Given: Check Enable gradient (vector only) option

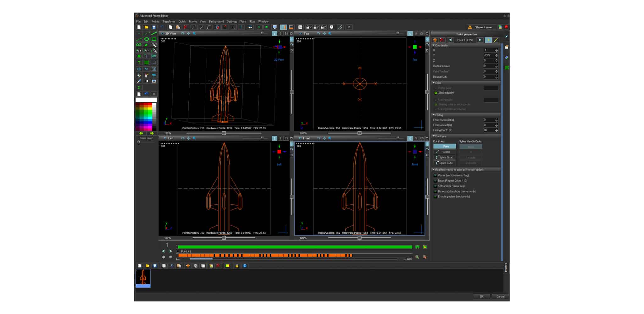Looking at the screenshot, I should [x=436, y=197].
